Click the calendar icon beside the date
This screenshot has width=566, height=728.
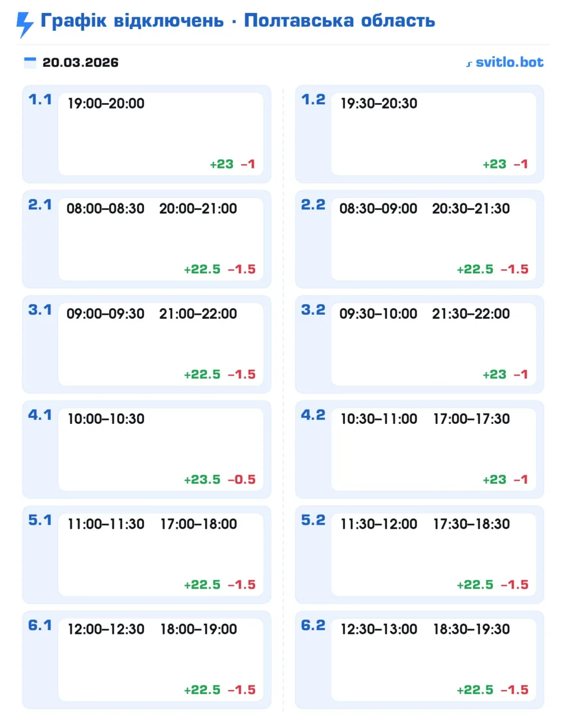(x=30, y=62)
